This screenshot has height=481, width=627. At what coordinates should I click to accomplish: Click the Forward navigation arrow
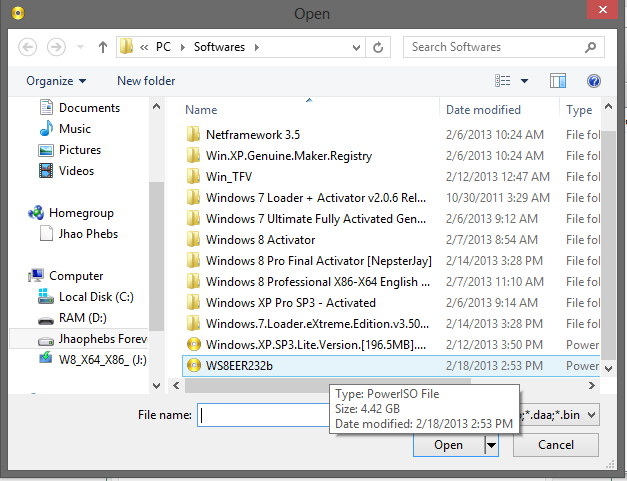click(x=56, y=47)
